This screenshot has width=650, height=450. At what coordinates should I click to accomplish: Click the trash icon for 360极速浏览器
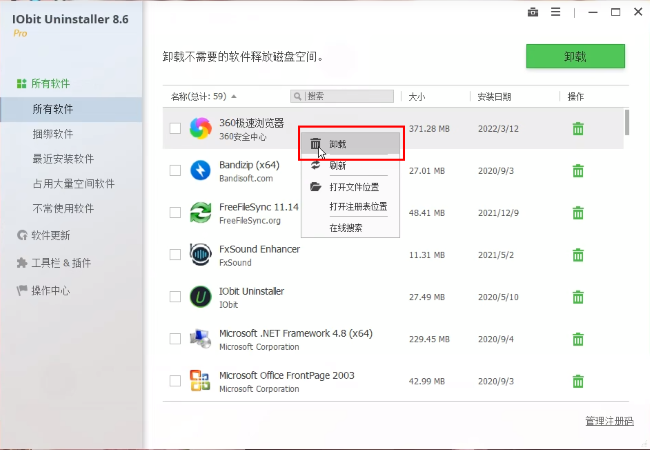(x=578, y=128)
